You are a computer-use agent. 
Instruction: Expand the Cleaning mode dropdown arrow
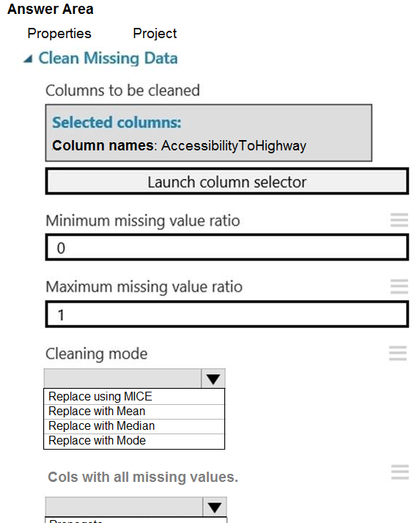pyautogui.click(x=213, y=378)
